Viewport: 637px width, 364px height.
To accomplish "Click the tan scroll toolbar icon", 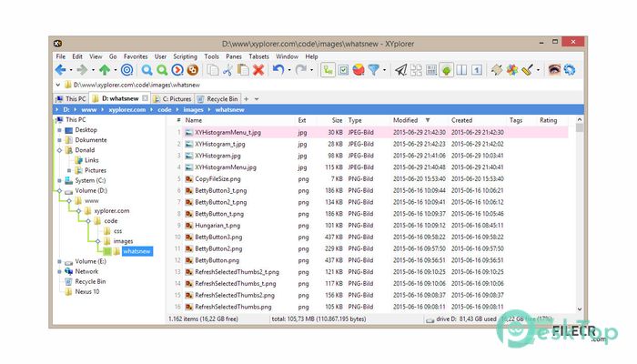I will click(497, 70).
